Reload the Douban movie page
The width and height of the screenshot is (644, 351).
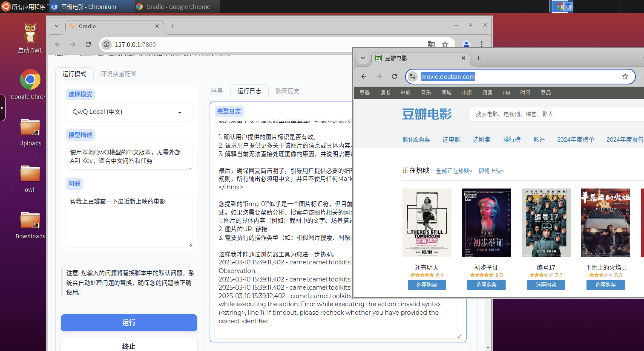pos(394,76)
